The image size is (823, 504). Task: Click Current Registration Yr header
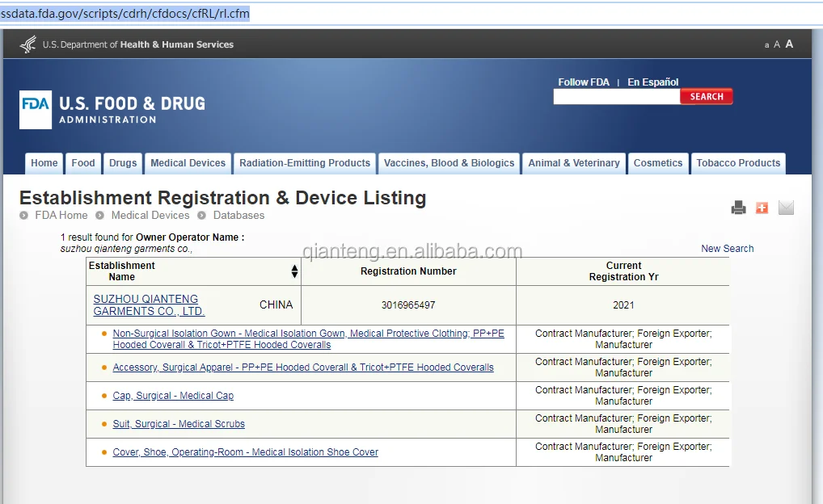[x=623, y=271]
